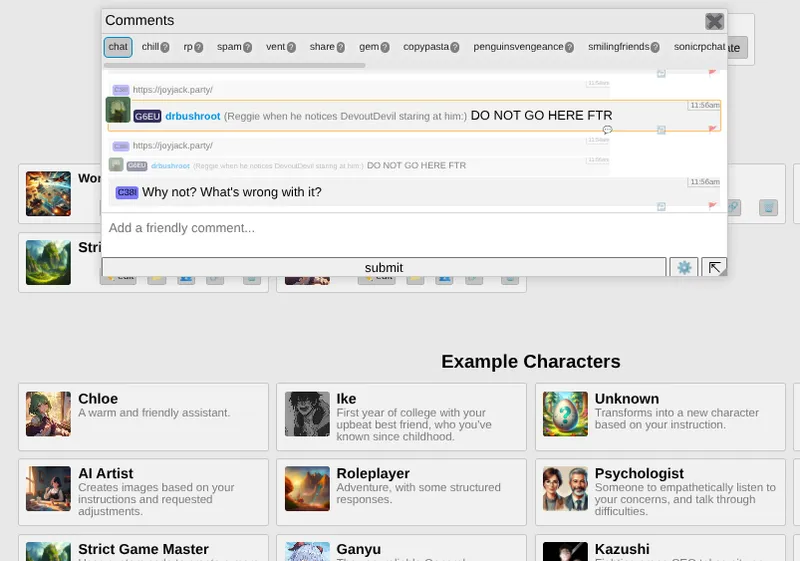The height and width of the screenshot is (561, 800).
Task: Click the pop-out arrow icon beside submit
Action: tap(714, 267)
